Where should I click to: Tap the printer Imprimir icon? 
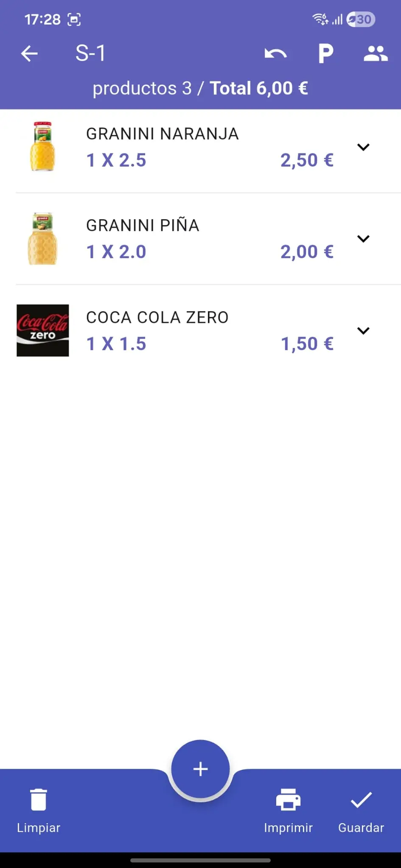(x=288, y=799)
